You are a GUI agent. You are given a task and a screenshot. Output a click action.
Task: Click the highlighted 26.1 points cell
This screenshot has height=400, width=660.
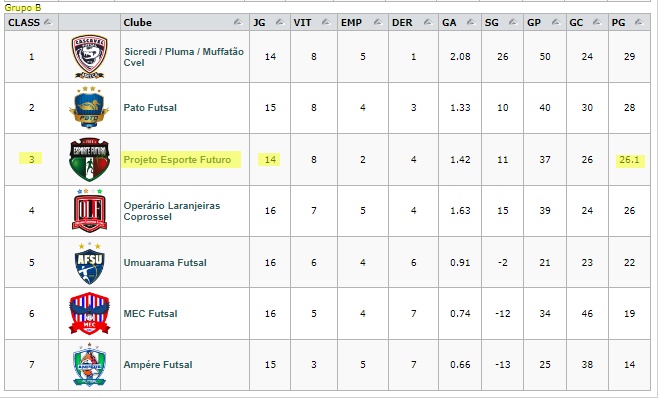[630, 160]
